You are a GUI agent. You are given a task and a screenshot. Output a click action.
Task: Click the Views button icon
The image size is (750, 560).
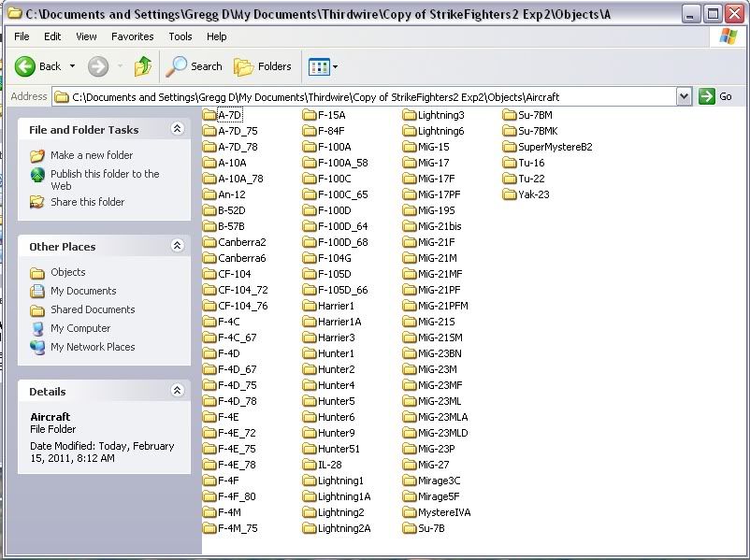pos(319,67)
